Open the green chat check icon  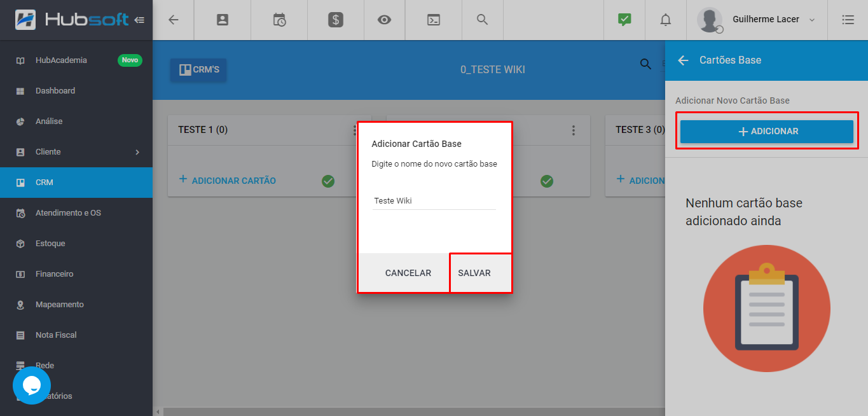(624, 20)
